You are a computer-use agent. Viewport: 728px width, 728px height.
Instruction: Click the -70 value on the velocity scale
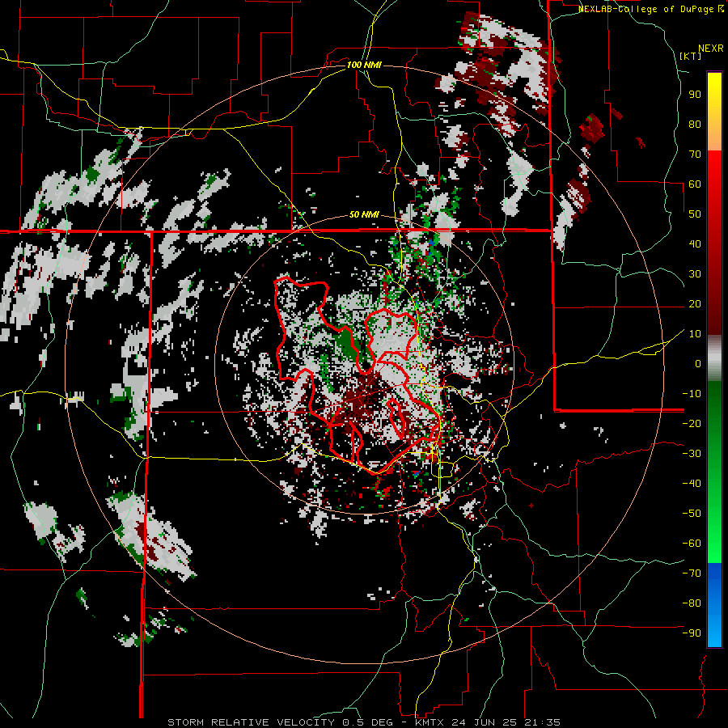point(692,574)
